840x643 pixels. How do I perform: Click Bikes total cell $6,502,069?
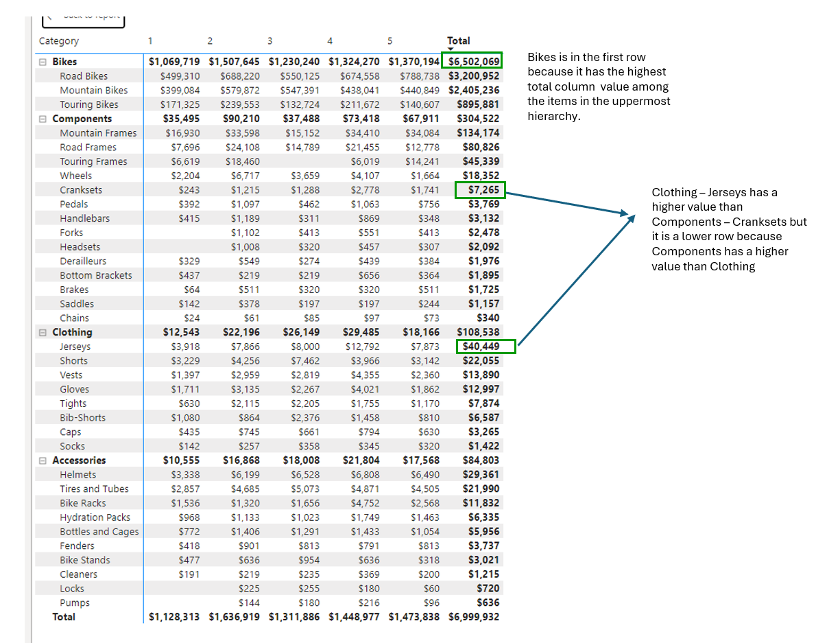[x=473, y=62]
